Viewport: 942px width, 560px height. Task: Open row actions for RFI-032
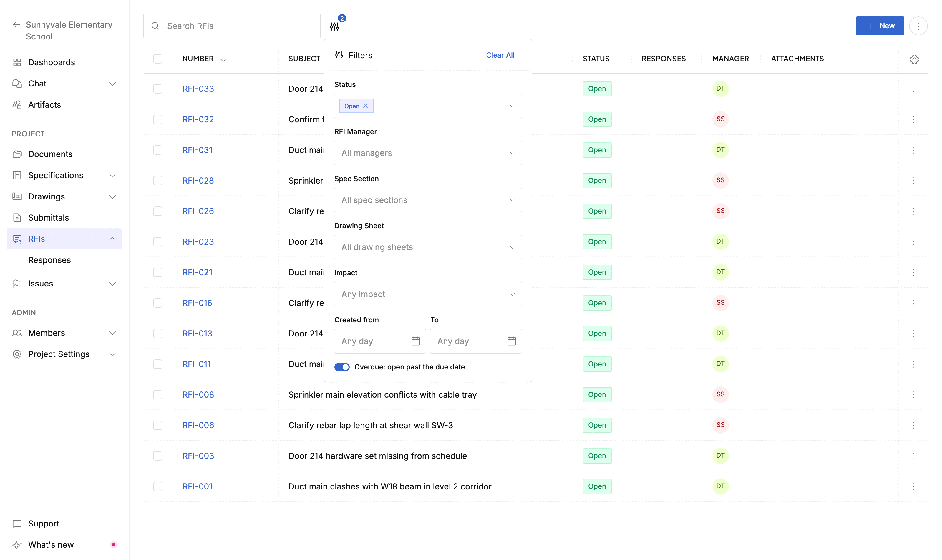point(914,120)
